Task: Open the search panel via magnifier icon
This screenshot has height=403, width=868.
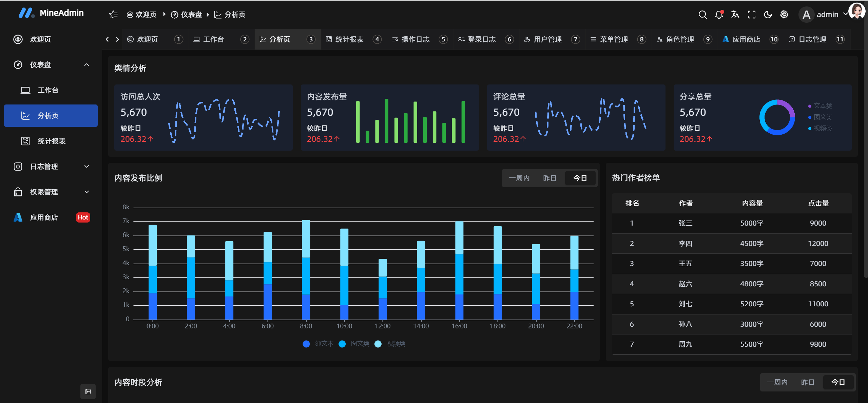Action: point(702,14)
